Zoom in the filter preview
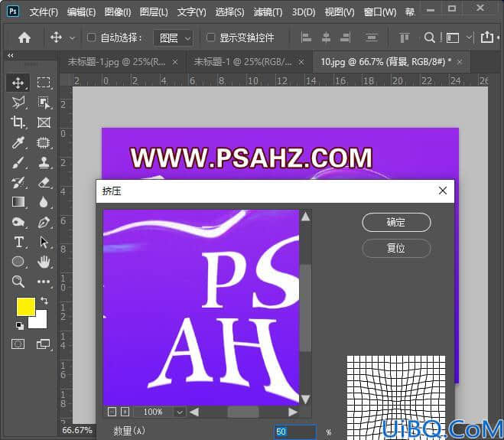This screenshot has width=504, height=440. click(x=125, y=412)
